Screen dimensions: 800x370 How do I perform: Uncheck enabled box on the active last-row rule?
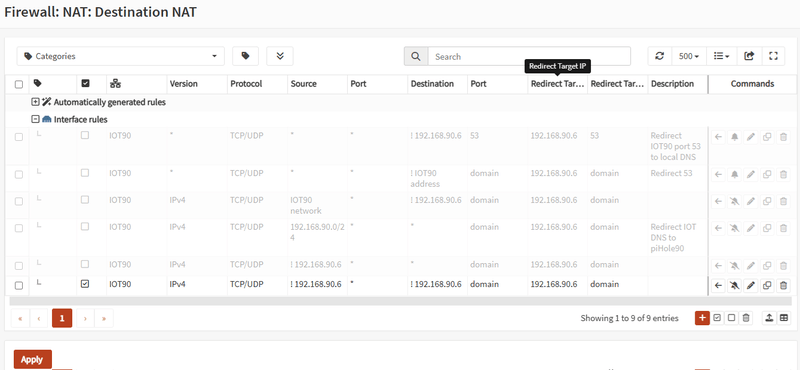pyautogui.click(x=85, y=284)
